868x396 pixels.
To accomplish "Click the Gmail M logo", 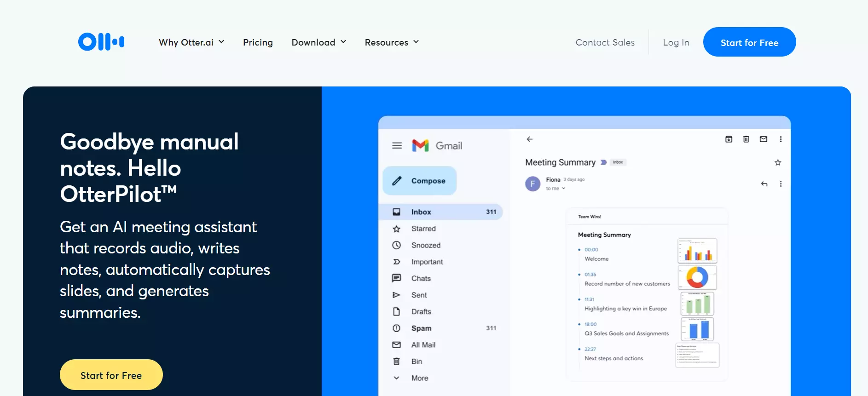I will tap(420, 145).
